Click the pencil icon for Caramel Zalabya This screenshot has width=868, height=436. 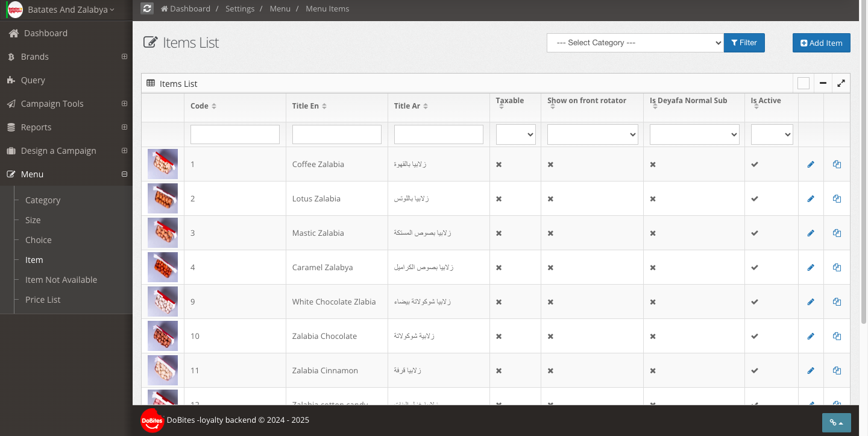click(811, 267)
